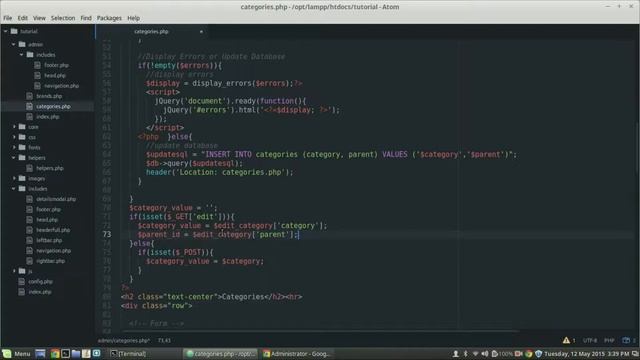Expand the css folder
This screenshot has width=640, height=360.
click(x=14, y=137)
